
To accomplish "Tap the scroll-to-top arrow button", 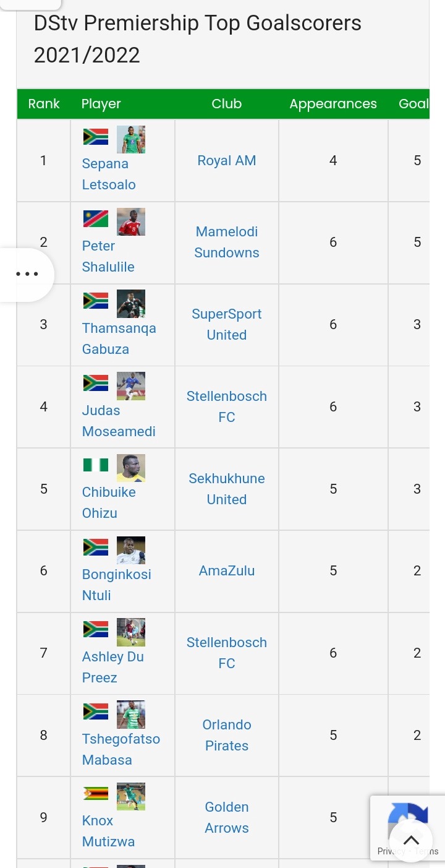I will pyautogui.click(x=411, y=840).
